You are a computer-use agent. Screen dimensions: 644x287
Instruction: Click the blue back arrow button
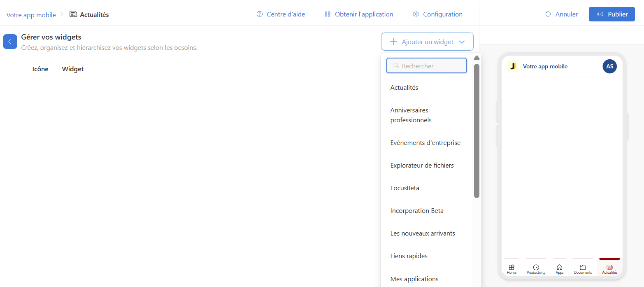tap(10, 42)
